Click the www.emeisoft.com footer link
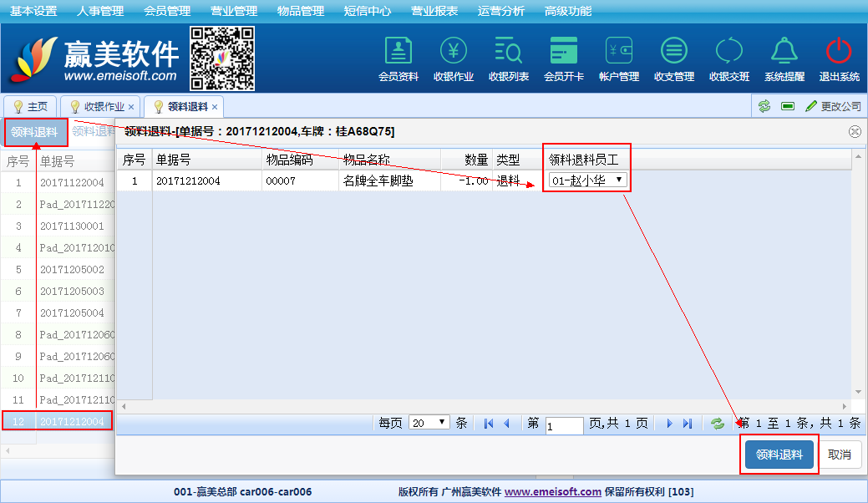This screenshot has height=503, width=868. pos(553,492)
